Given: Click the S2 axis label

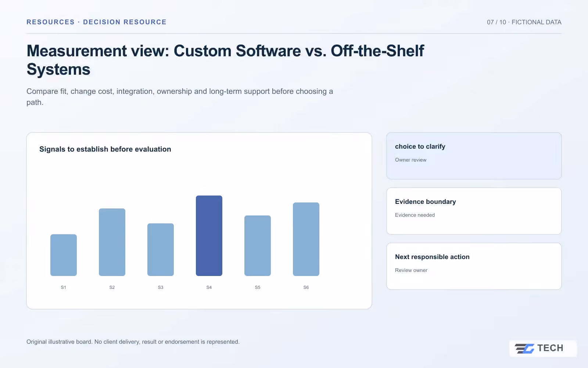Looking at the screenshot, I should coord(112,287).
